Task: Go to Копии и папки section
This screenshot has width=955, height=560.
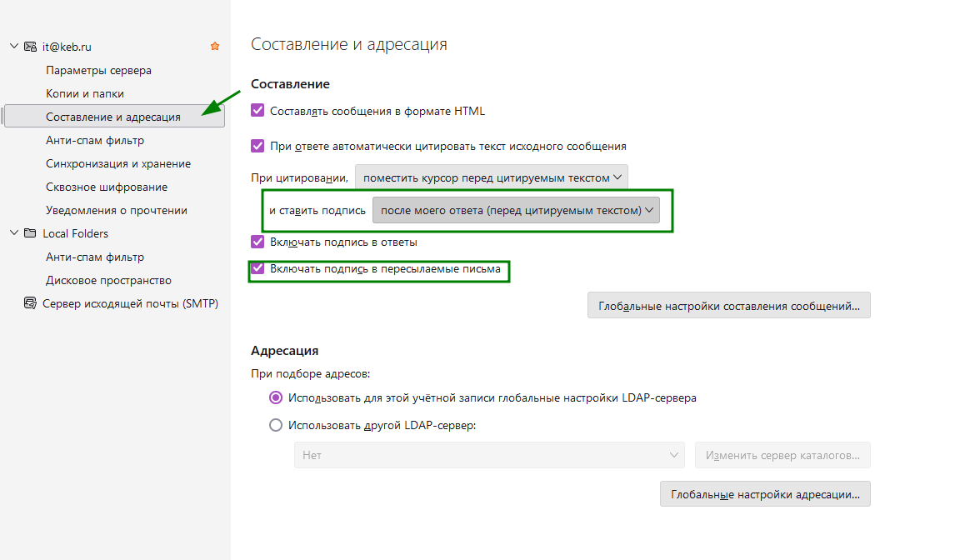Action: (x=85, y=94)
